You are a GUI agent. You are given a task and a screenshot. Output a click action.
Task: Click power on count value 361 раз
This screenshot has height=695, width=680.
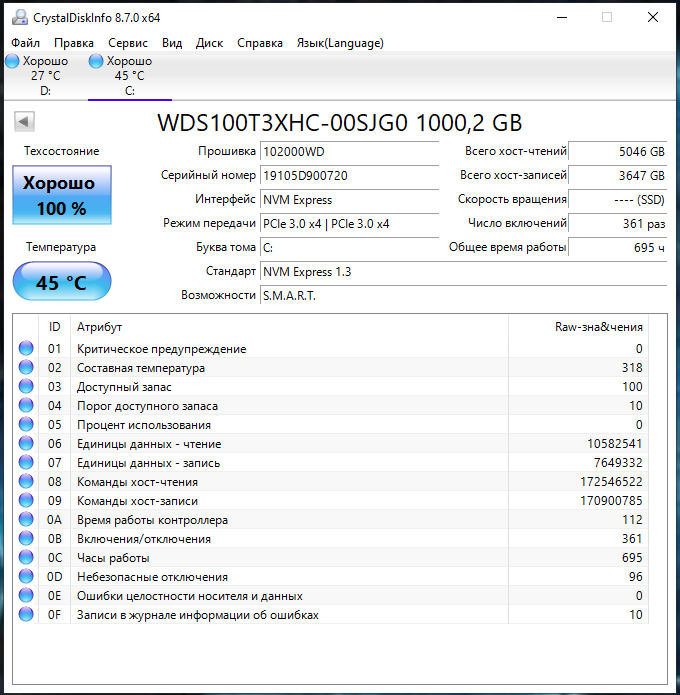click(617, 223)
